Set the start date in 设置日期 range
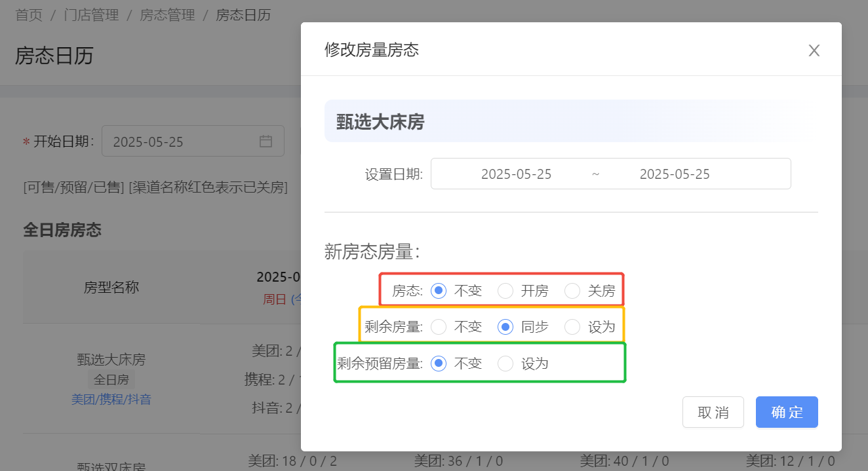Screen dimensions: 868x471 [x=516, y=174]
